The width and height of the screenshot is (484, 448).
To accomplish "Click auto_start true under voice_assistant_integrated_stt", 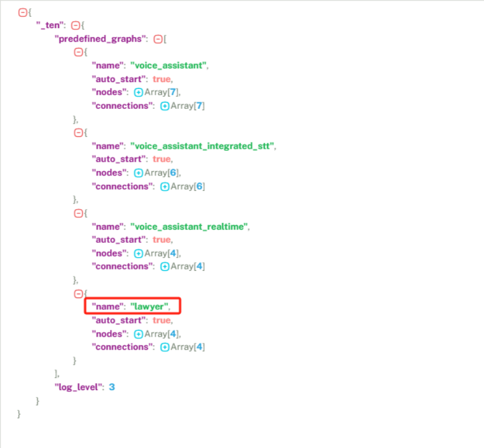I will point(162,159).
